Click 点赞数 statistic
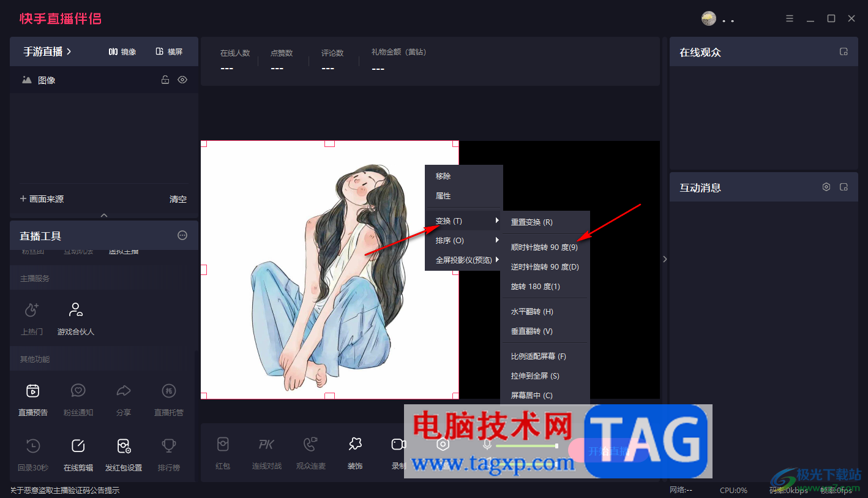 coord(282,61)
